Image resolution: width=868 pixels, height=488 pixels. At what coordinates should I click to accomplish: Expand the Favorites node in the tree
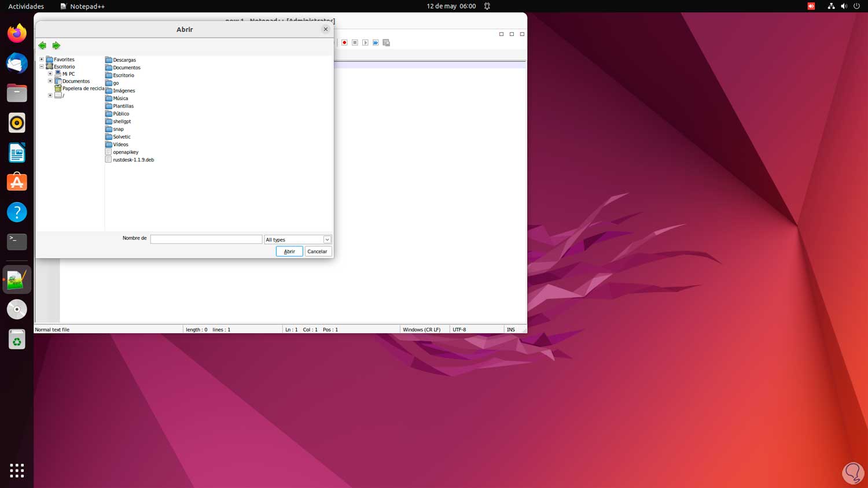[x=42, y=60]
